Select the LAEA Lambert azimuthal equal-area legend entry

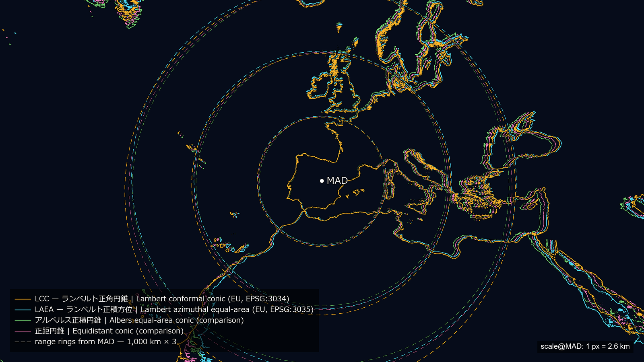[x=164, y=310]
